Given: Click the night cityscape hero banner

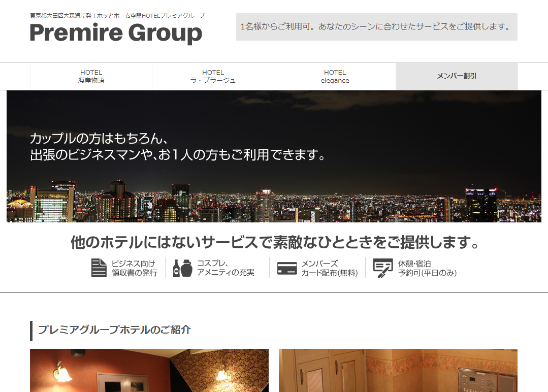Looking at the screenshot, I should [274, 156].
